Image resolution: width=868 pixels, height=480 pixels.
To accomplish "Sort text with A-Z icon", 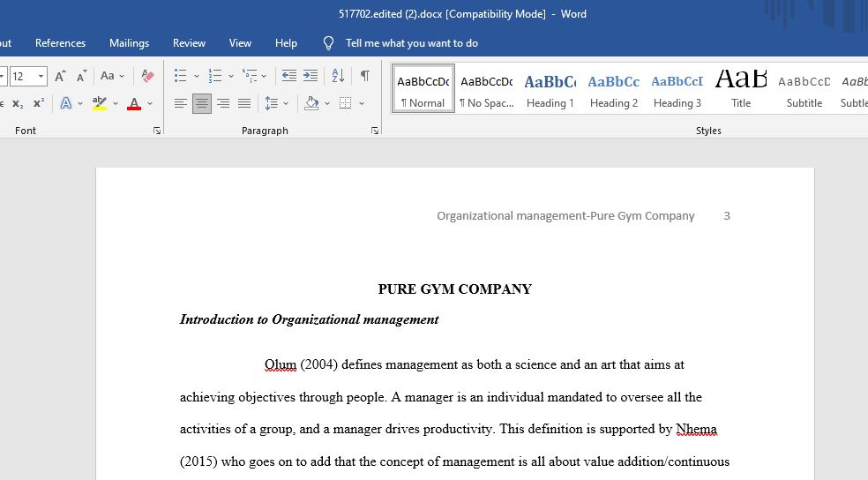I will 338,76.
